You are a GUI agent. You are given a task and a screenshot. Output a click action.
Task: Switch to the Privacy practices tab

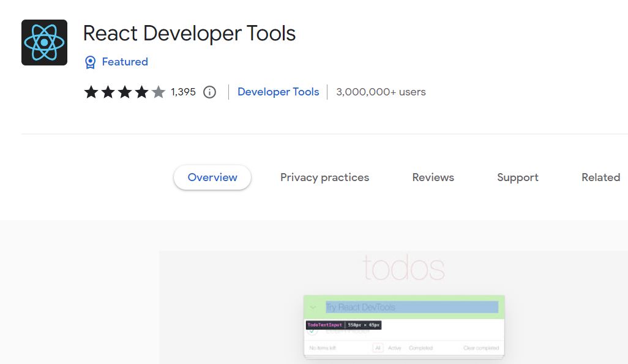click(x=325, y=177)
